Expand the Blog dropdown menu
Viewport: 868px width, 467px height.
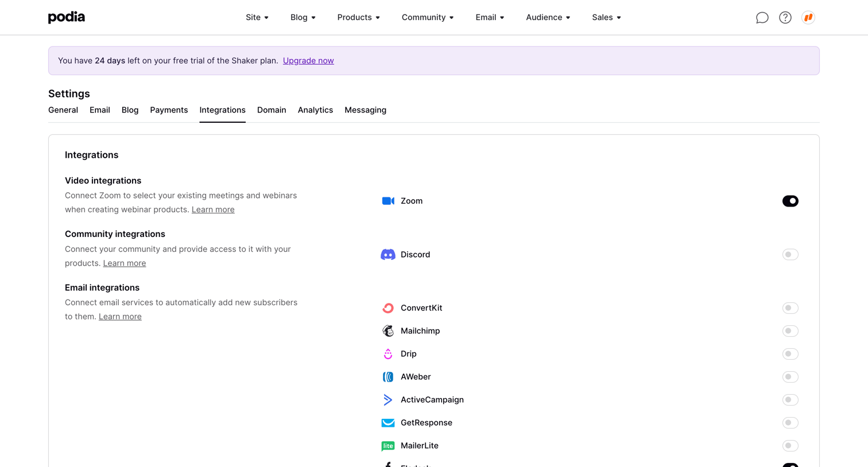point(303,17)
